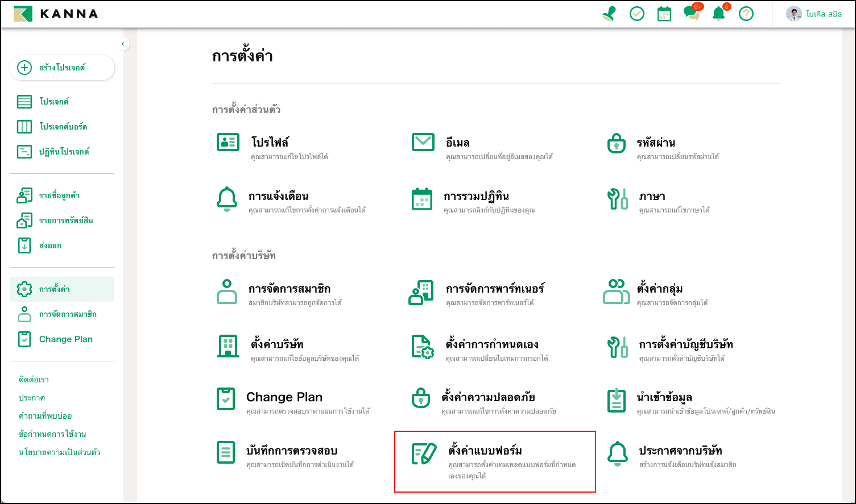This screenshot has width=856, height=504.
Task: Open ตั้งค่าแบบฟอร์ม form settings
Action: click(485, 451)
